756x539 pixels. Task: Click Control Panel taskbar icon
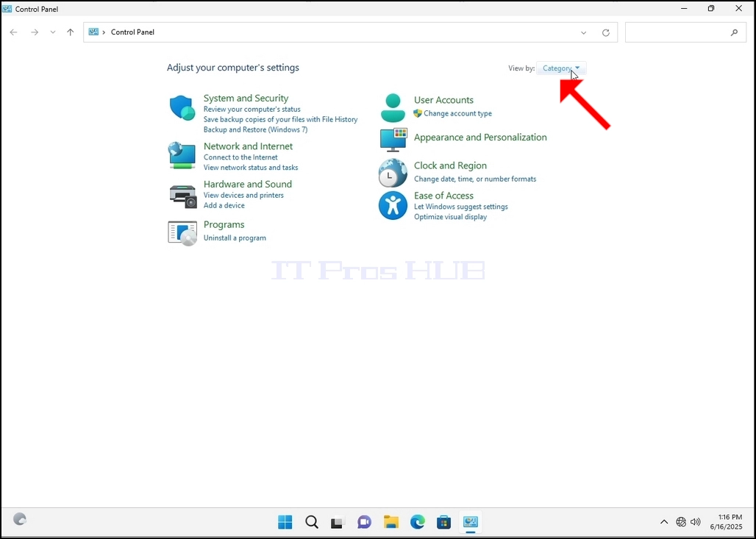coord(470,521)
